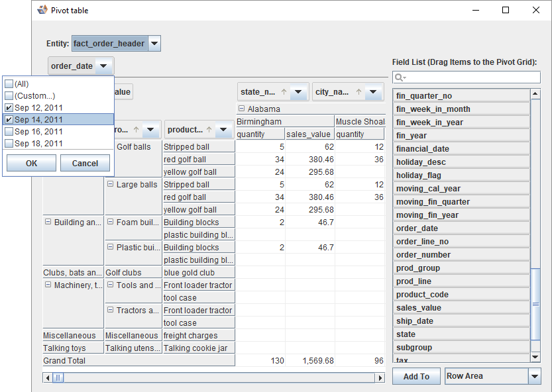Collapse the Alabama column group
This screenshot has width=552, height=392.
click(242, 109)
